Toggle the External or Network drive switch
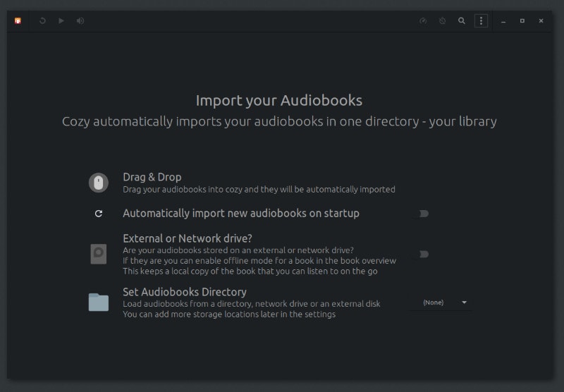Image resolution: width=564 pixels, height=392 pixels. (420, 255)
